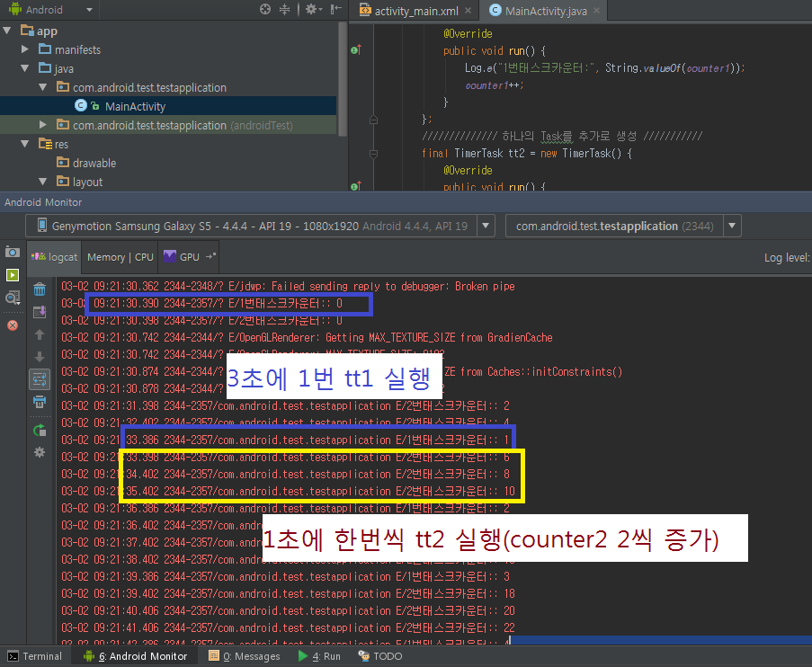Image resolution: width=812 pixels, height=667 pixels.
Task: Click scroll to end of log icon
Action: click(x=40, y=312)
